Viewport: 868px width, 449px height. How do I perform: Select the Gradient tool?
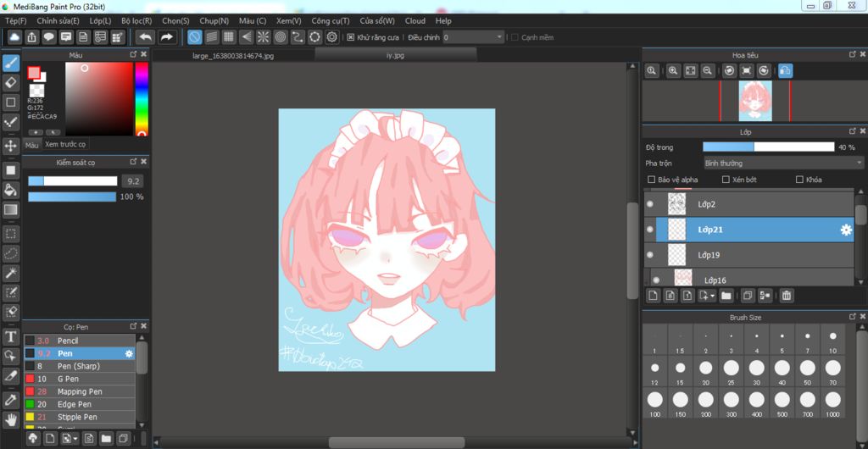click(10, 210)
